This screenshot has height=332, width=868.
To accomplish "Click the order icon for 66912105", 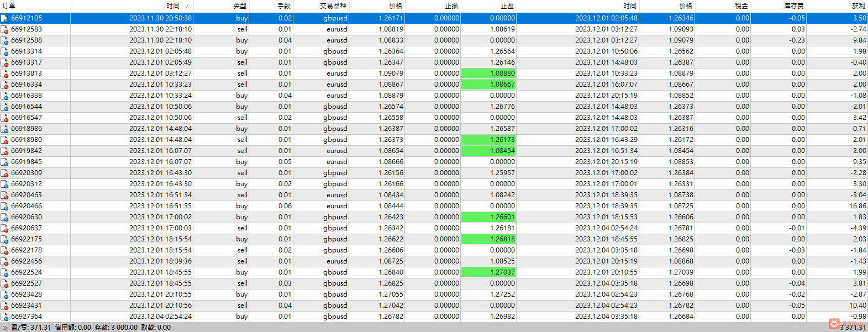I will click(x=4, y=18).
